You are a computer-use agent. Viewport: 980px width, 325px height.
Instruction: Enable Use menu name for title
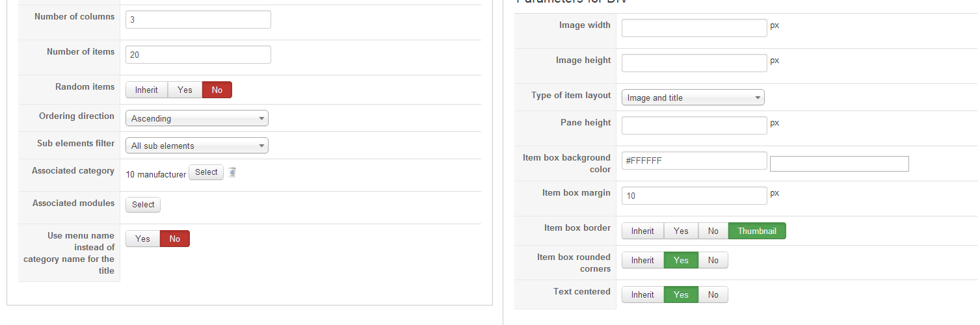tap(142, 239)
